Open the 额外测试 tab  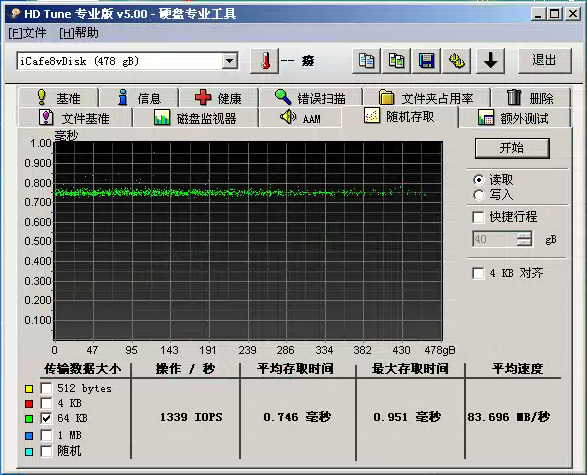[x=514, y=118]
